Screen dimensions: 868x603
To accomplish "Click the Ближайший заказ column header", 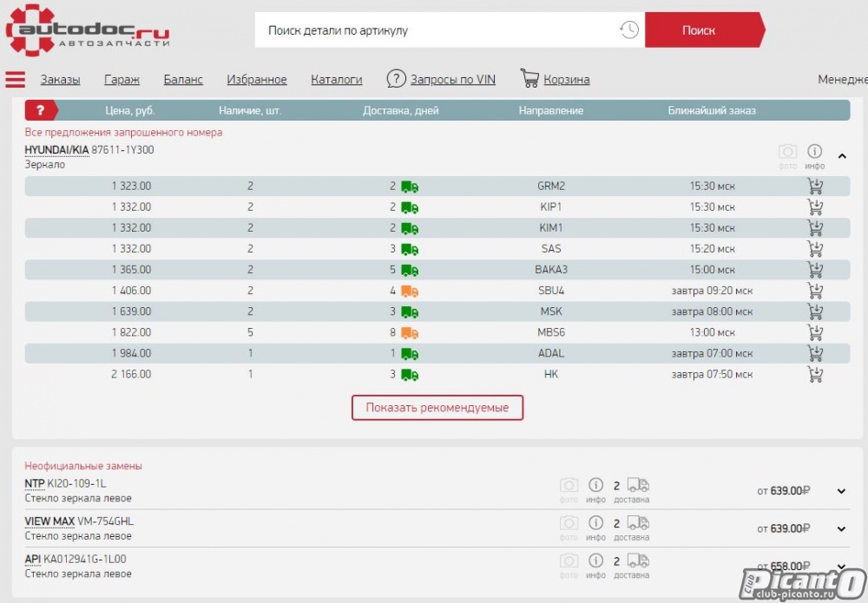I will [712, 111].
